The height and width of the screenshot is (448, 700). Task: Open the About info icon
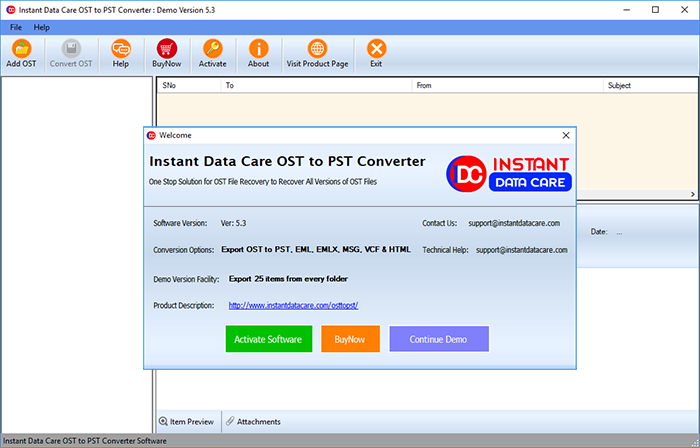[258, 48]
